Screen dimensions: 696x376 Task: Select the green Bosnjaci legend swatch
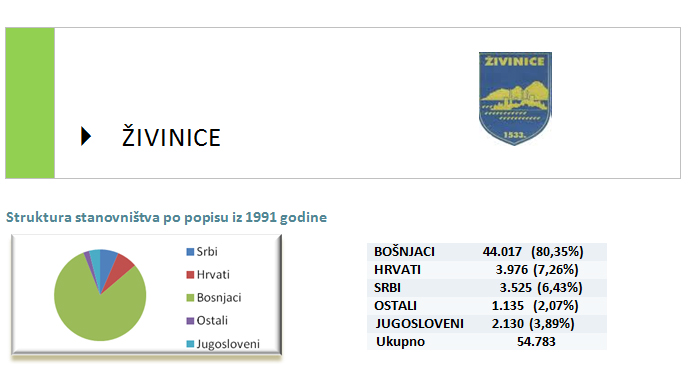[x=190, y=298]
